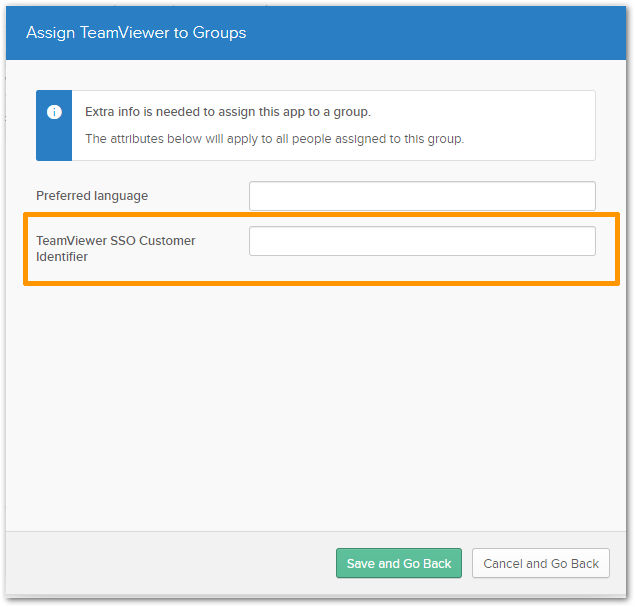Click the word group ending the first info line

[352, 112]
